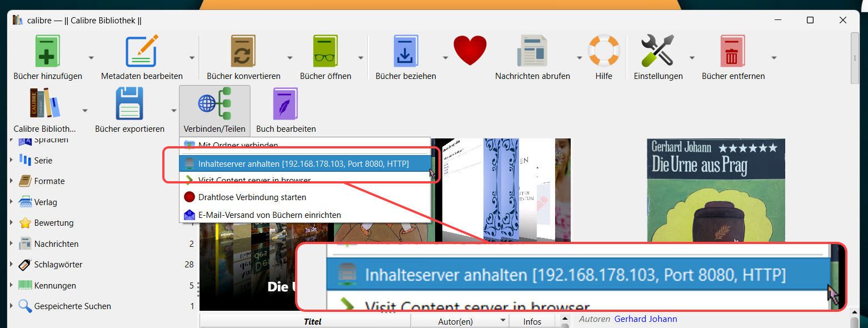Click the Bücher hinzufügen icon
Image resolution: width=868 pixels, height=328 pixels.
[47, 51]
